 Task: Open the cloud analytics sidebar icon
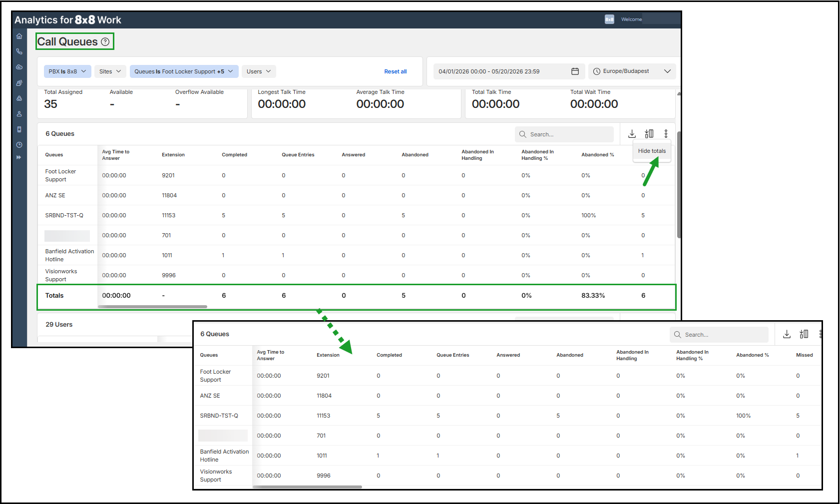point(19,67)
